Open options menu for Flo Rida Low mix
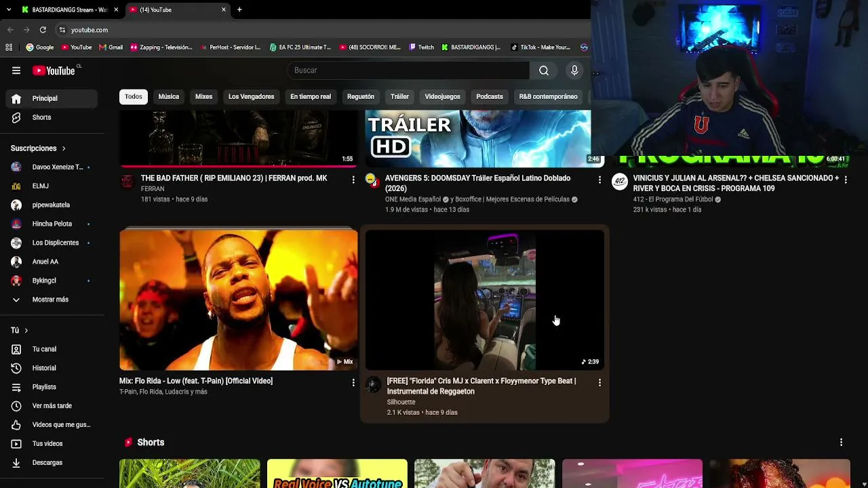The height and width of the screenshot is (488, 868). tap(353, 383)
